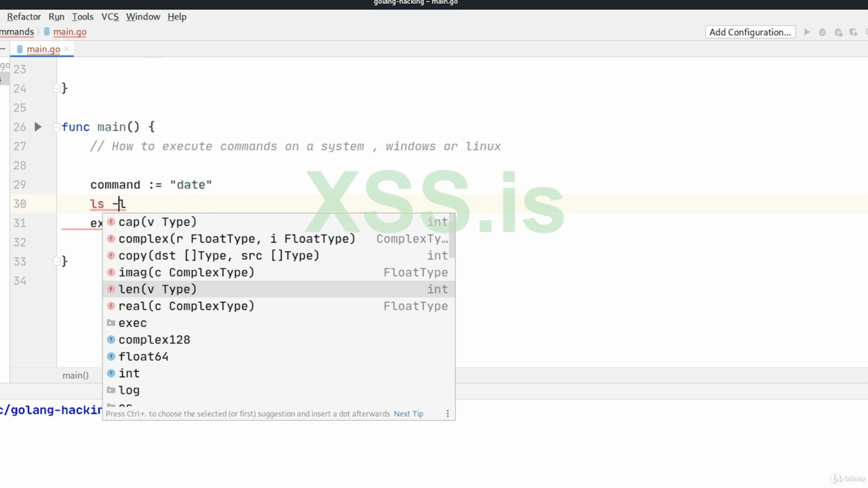
Task: Click the type icon beside float64
Action: point(111,357)
